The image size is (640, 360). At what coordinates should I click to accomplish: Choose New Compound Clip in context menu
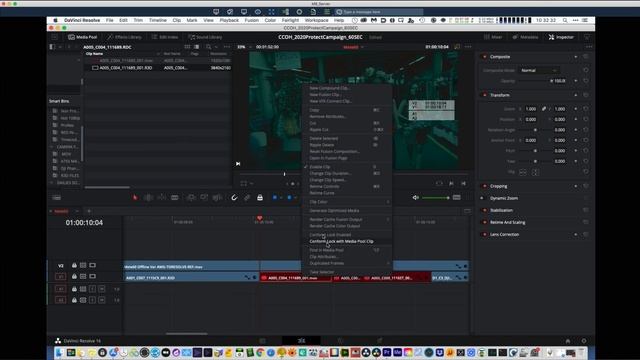(x=347, y=88)
